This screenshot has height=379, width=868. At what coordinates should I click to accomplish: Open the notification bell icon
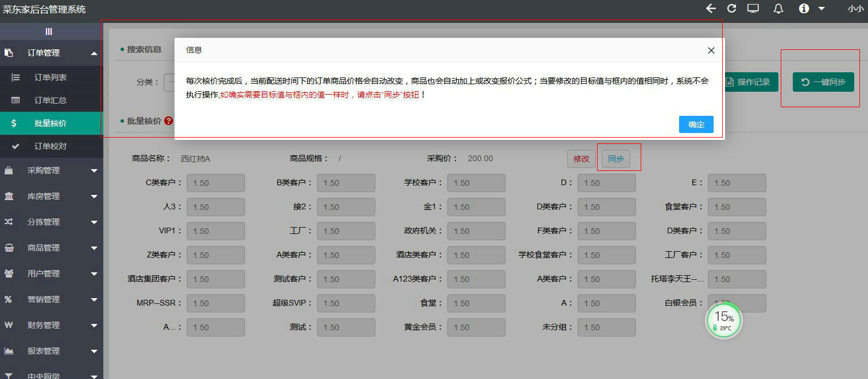(778, 9)
